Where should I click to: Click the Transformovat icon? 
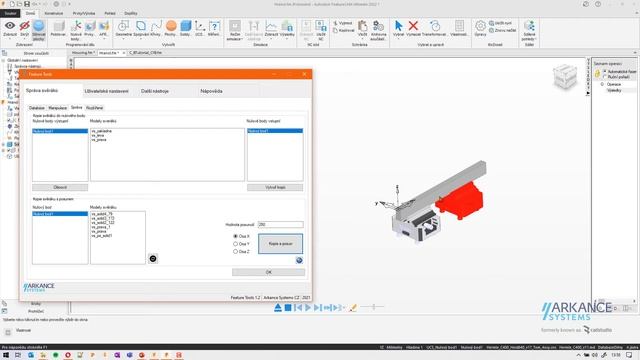click(435, 26)
